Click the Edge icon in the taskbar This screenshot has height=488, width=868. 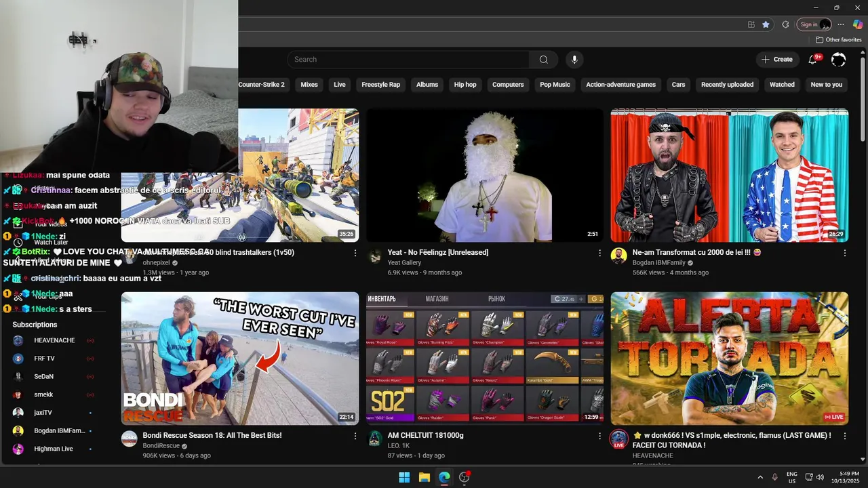coord(444,477)
